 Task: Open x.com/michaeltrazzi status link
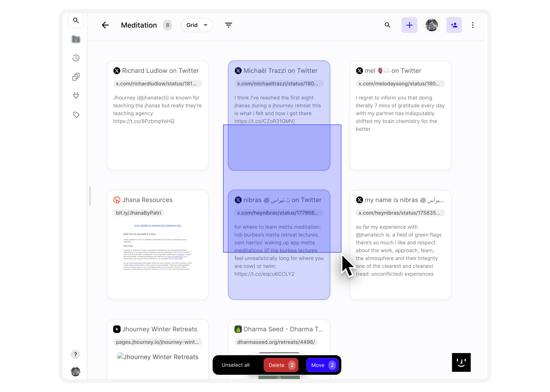coord(279,84)
